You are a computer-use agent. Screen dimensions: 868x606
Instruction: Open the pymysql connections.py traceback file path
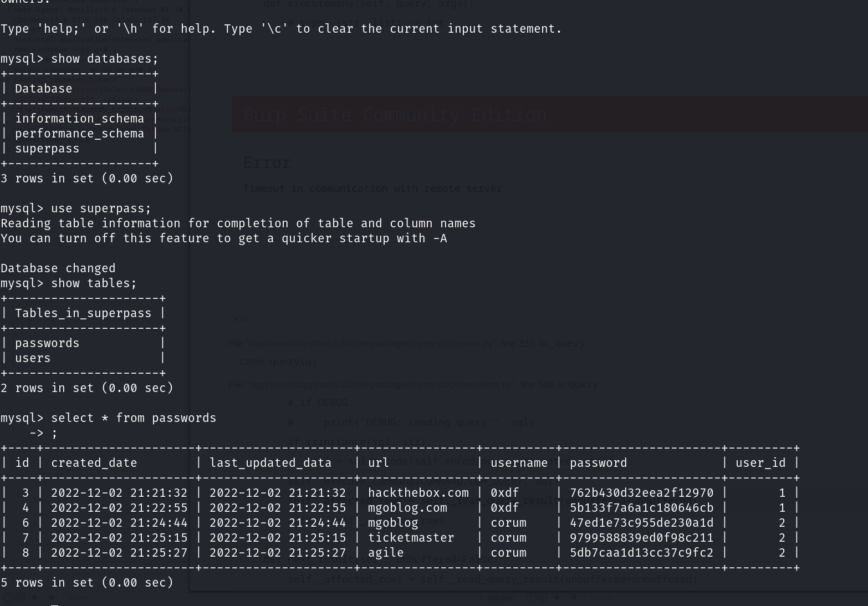pos(382,384)
